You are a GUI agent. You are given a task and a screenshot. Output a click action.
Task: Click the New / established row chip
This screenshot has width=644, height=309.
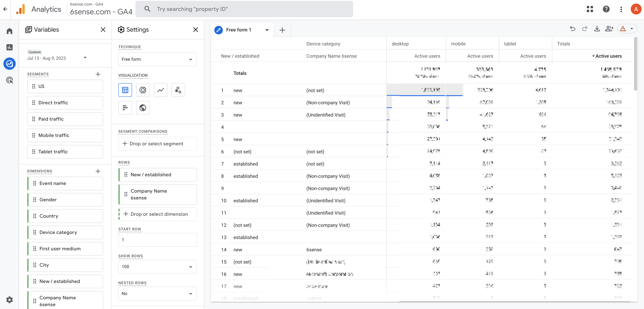(158, 175)
